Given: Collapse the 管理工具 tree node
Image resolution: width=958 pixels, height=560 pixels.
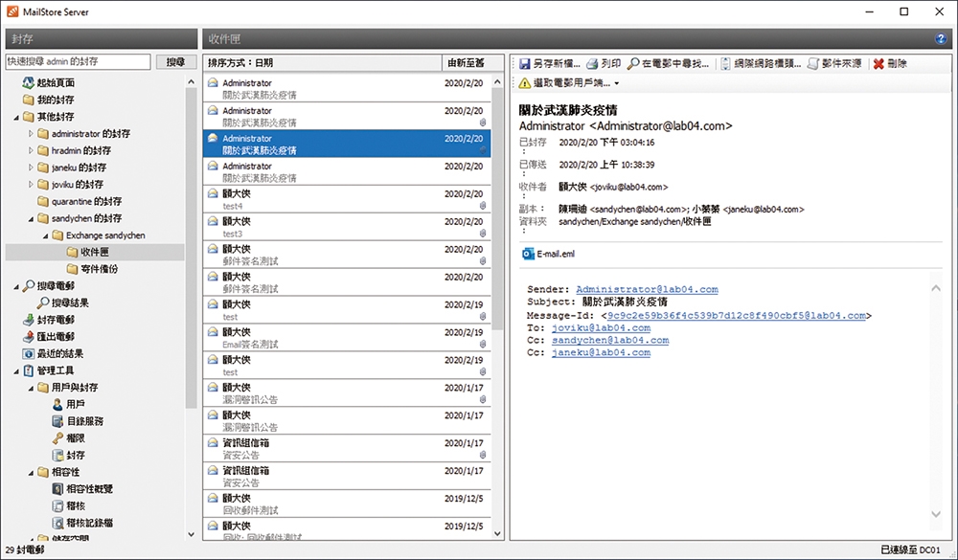Looking at the screenshot, I should (16, 371).
